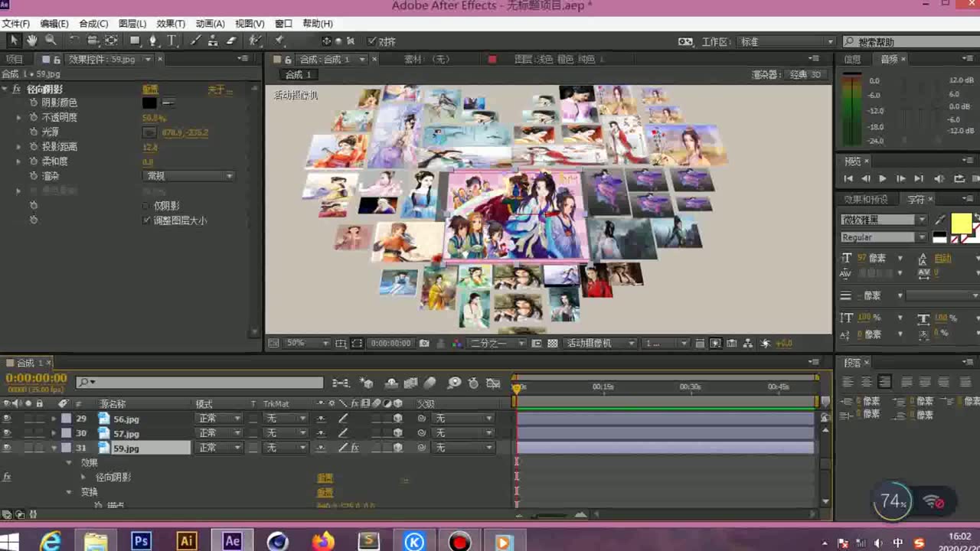
Task: Click the RAM preview button
Action: [976, 178]
